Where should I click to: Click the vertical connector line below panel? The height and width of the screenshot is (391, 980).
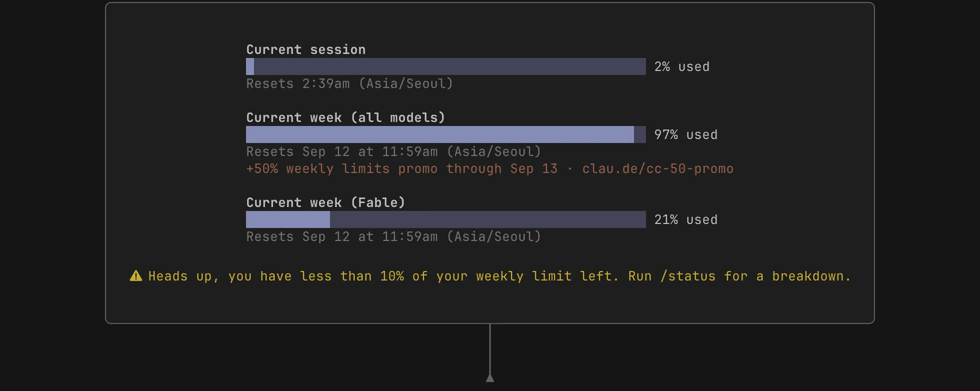(x=490, y=349)
